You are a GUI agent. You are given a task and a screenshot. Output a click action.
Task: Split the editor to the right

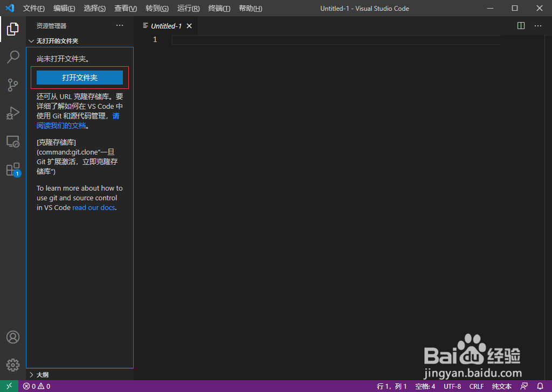pyautogui.click(x=521, y=26)
